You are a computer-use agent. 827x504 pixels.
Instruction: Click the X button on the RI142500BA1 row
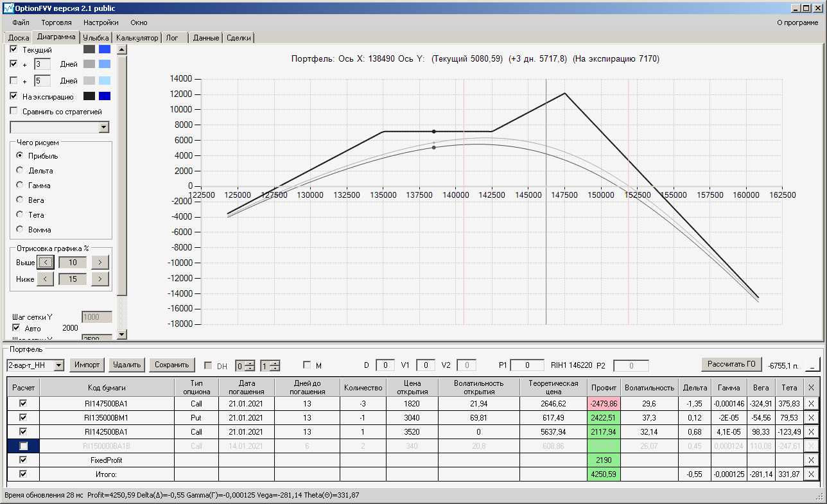pyautogui.click(x=811, y=431)
